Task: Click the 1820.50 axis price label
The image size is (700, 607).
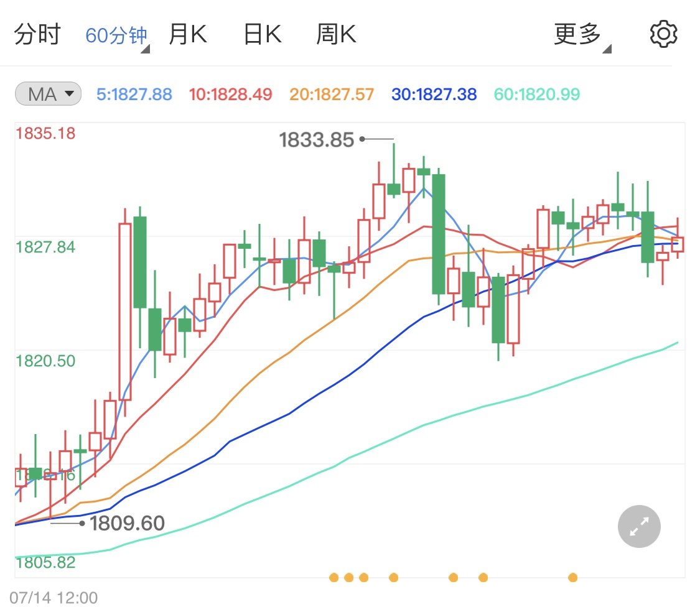Action: coord(45,361)
